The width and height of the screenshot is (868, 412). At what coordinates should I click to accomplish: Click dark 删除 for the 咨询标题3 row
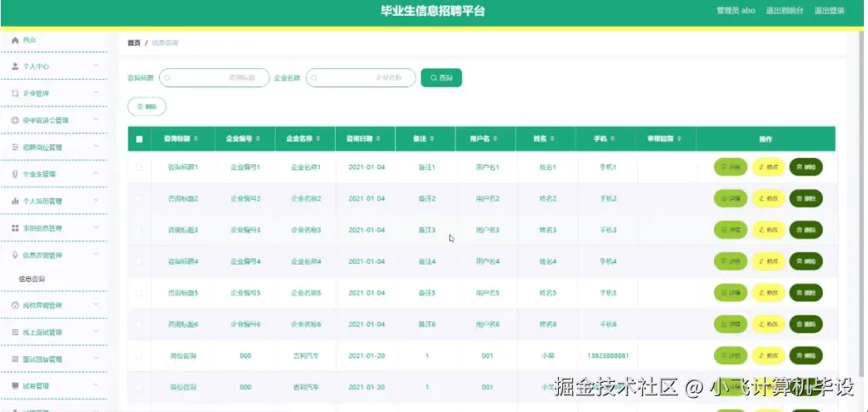(x=806, y=230)
